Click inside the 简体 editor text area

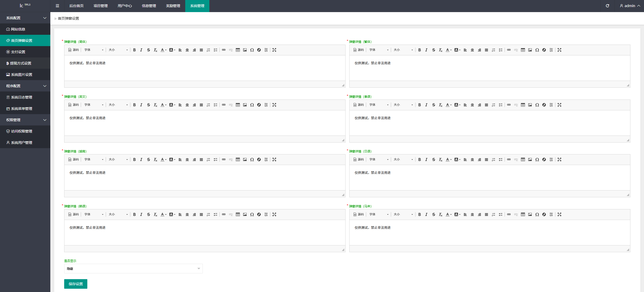tap(205, 68)
